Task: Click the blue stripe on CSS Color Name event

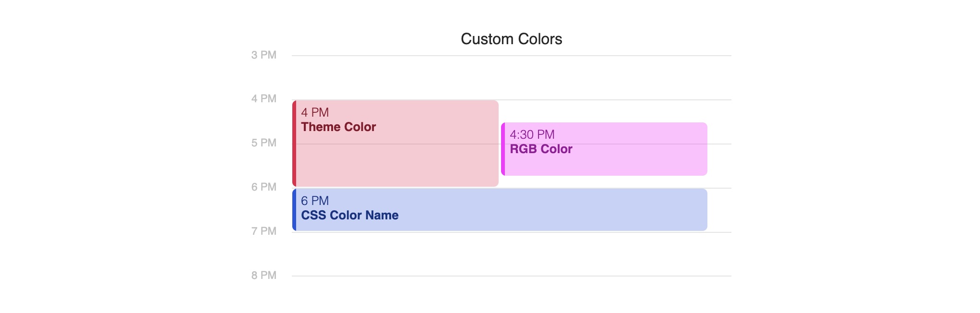Action: click(294, 210)
